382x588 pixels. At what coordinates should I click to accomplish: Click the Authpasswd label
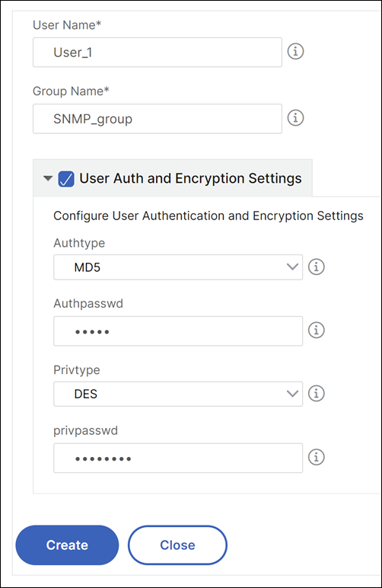click(x=88, y=303)
